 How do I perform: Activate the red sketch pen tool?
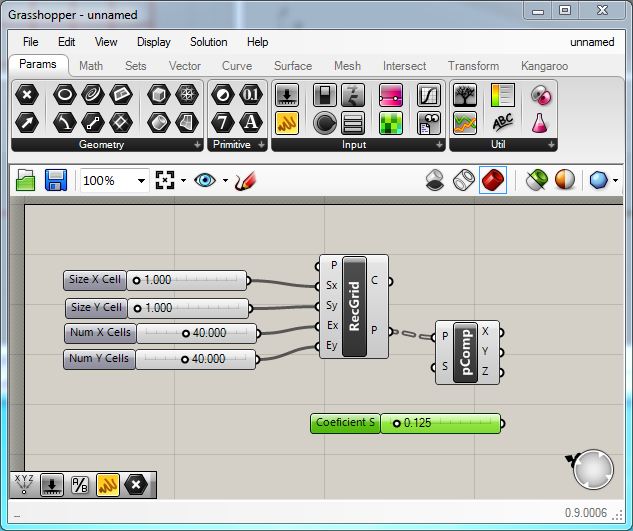click(245, 180)
